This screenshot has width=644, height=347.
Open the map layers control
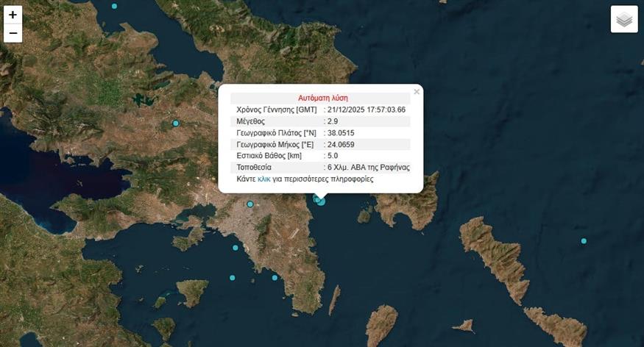(x=624, y=20)
